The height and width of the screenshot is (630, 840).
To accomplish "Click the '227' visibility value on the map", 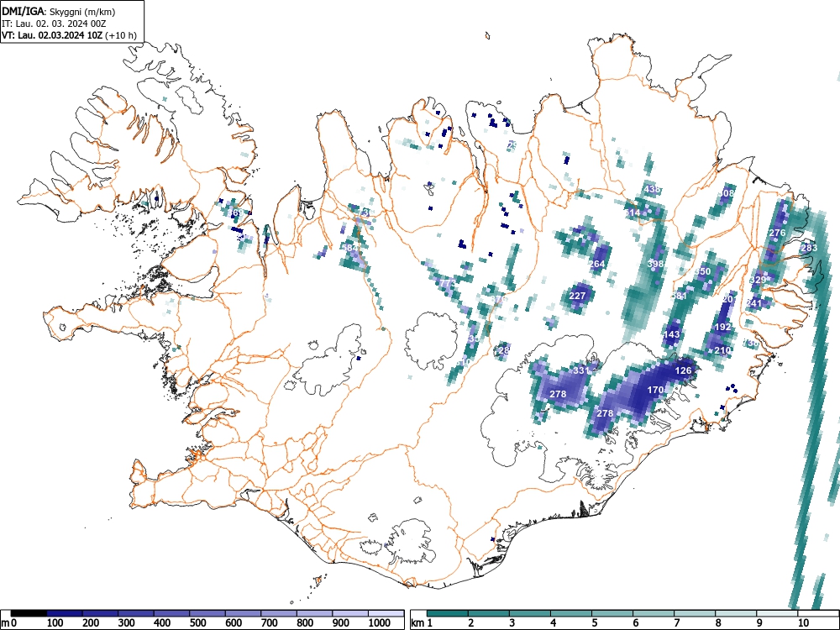I will coord(577,296).
